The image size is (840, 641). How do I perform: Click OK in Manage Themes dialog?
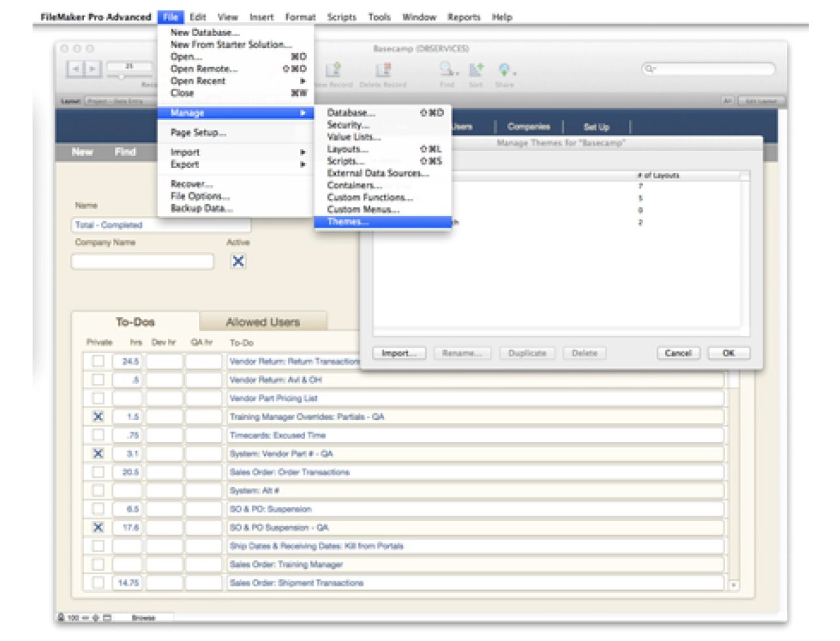pyautogui.click(x=728, y=353)
